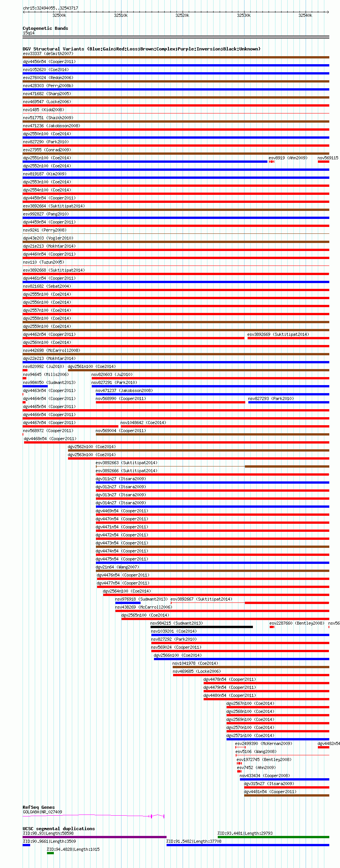This screenshot has width=340, height=868.
Task: Open the RefSeq Genes track title
Action: pos(39,807)
